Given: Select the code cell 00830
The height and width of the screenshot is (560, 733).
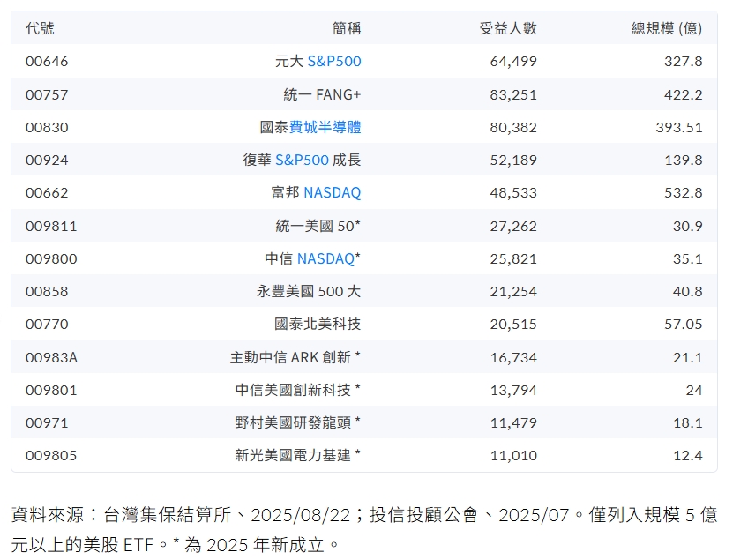Looking at the screenshot, I should [47, 127].
